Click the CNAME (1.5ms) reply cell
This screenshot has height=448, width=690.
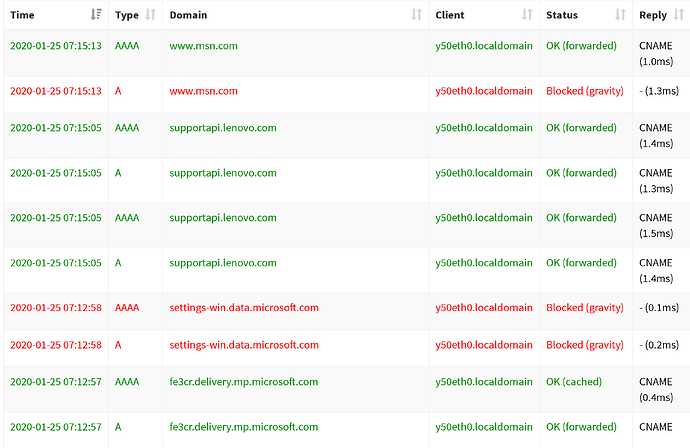655,225
